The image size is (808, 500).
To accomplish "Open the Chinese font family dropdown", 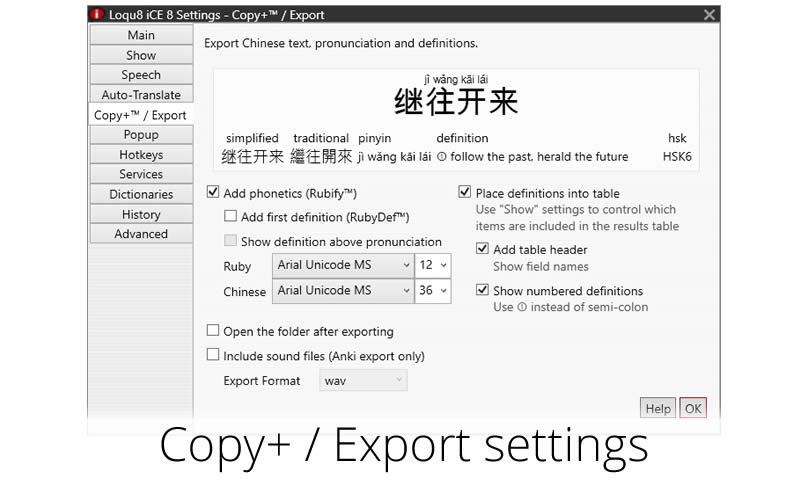I will click(x=343, y=291).
